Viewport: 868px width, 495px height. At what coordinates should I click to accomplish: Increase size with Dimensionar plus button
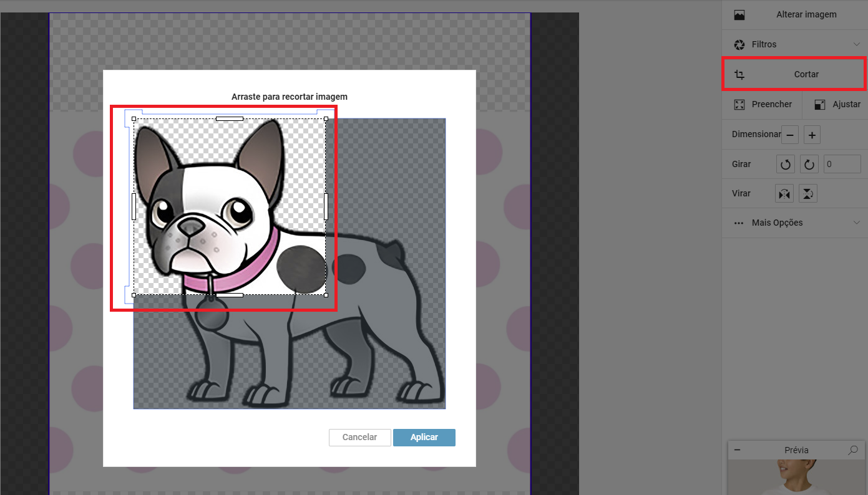point(812,135)
